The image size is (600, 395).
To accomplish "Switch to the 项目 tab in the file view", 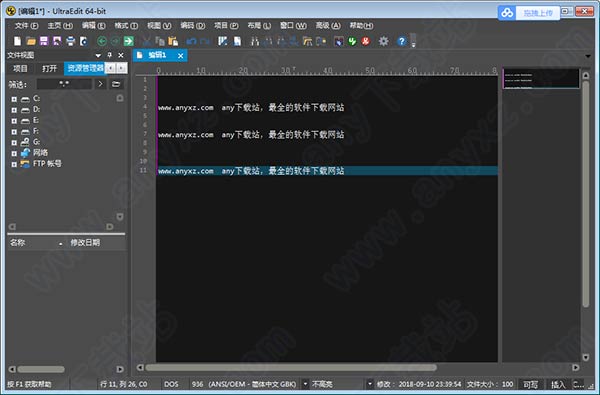I will pos(20,69).
